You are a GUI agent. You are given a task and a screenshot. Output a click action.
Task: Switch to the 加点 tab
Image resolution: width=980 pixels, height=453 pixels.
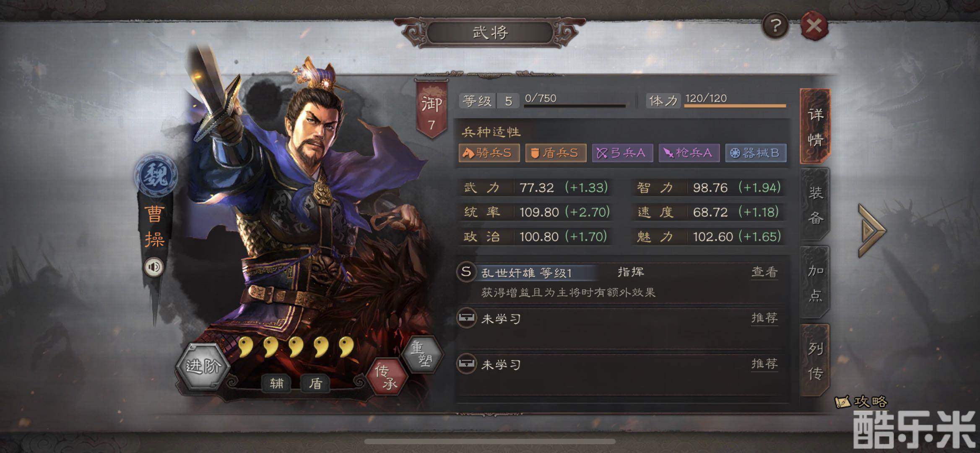pyautogui.click(x=815, y=283)
